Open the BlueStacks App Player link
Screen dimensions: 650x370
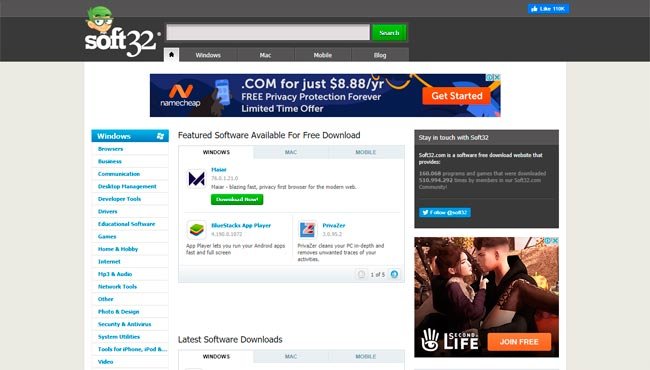pyautogui.click(x=241, y=225)
